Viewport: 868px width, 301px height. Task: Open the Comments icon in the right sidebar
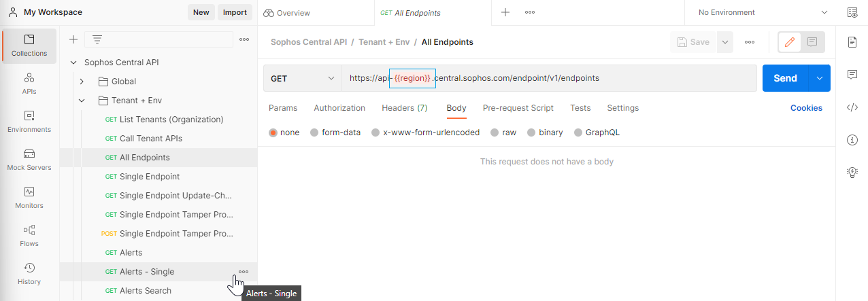852,75
